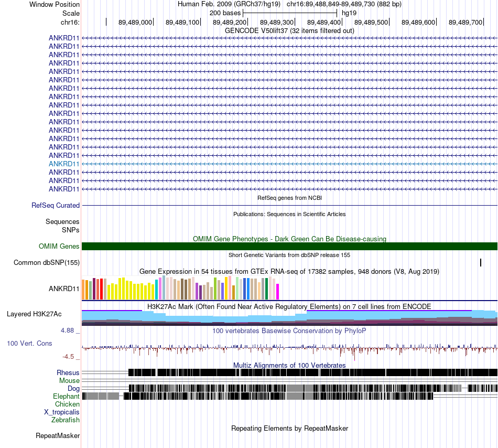Click the dark green OMIM gene bar

point(289,246)
